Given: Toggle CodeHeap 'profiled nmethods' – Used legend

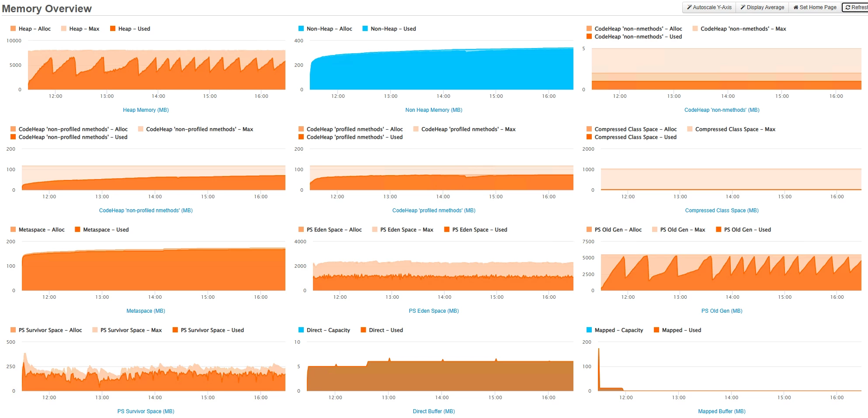Looking at the screenshot, I should pyautogui.click(x=351, y=137).
